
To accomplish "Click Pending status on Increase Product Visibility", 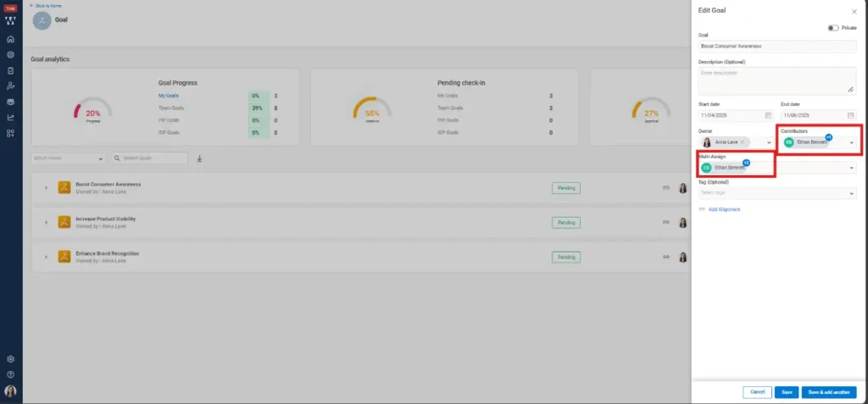I will point(565,223).
